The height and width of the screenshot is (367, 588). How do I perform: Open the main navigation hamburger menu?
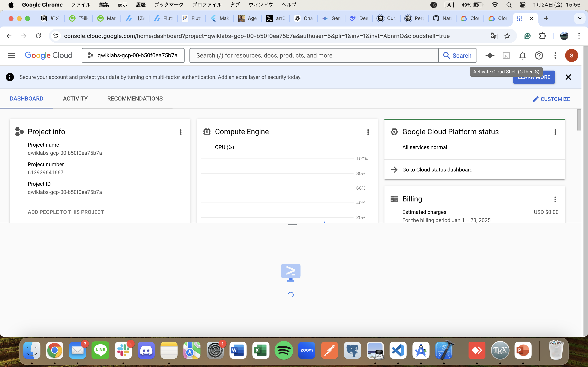coord(11,55)
